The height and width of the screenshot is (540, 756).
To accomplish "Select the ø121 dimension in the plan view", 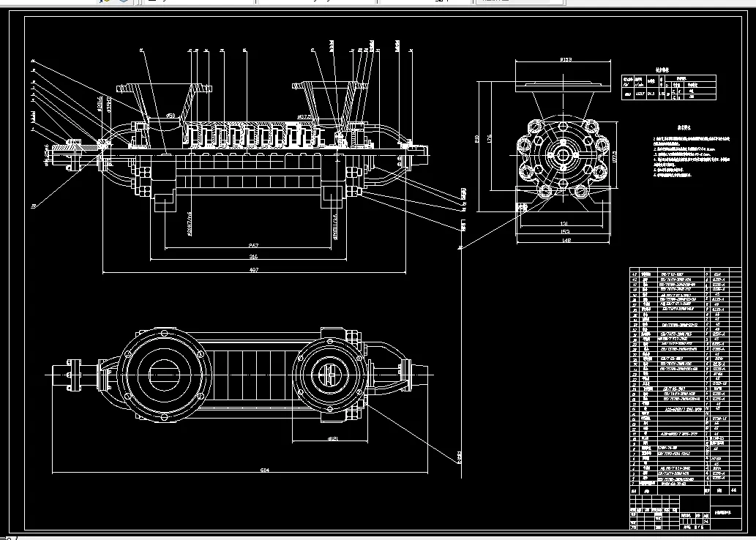I will 333,439.
